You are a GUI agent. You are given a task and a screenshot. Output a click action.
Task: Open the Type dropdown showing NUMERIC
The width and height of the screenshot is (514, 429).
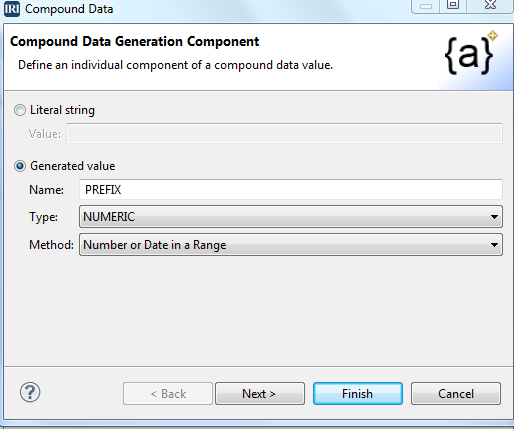291,217
